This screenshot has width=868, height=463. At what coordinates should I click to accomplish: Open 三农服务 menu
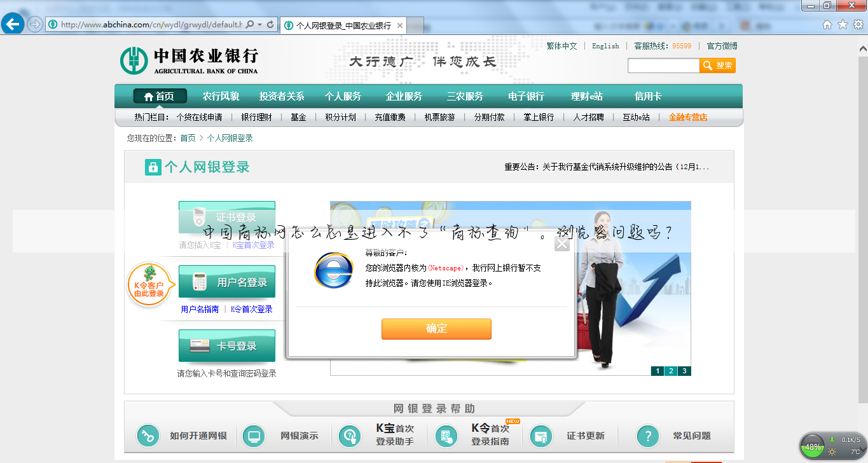coord(465,96)
